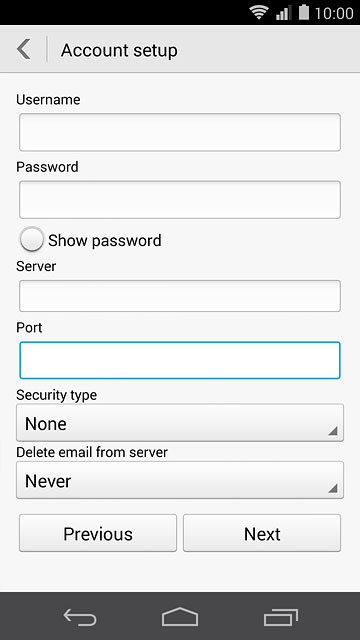Focus the Username text field

[x=180, y=132]
